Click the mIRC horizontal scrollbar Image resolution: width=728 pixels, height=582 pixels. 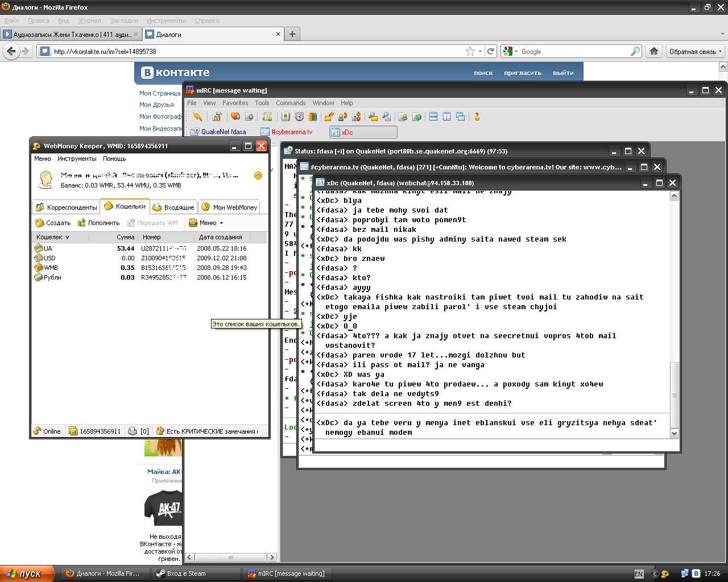[x=231, y=558]
